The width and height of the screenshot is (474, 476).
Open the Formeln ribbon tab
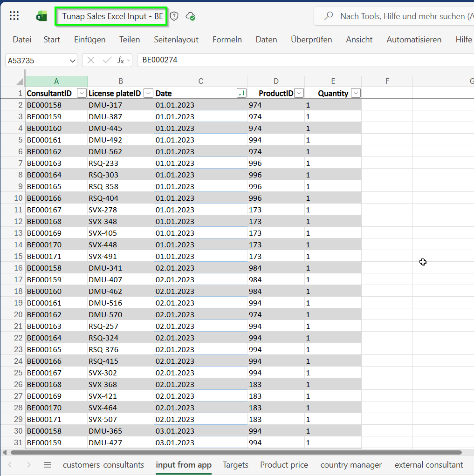[227, 40]
